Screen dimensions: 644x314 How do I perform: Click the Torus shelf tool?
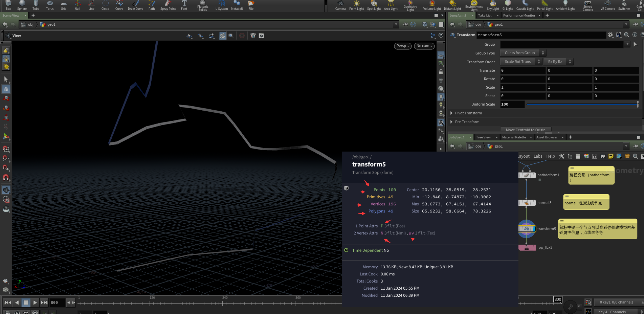tap(50, 5)
